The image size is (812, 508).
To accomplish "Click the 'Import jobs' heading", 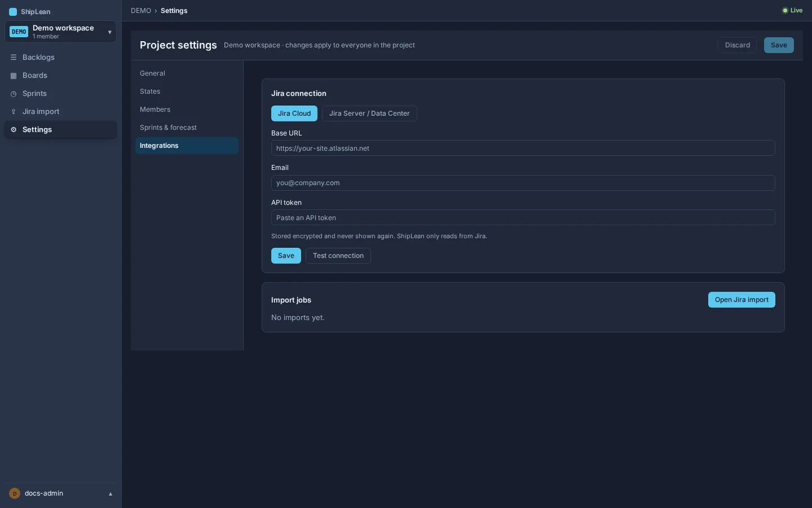I will click(291, 300).
